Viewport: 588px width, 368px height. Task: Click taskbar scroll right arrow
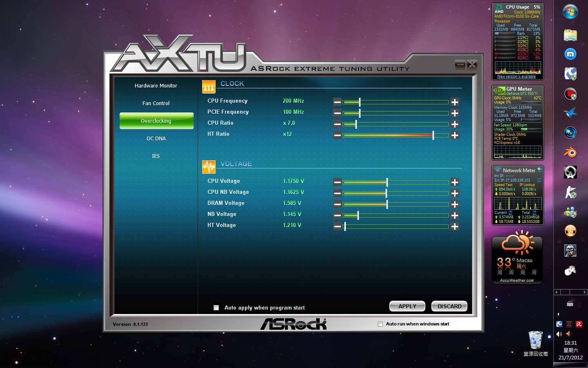(585, 292)
